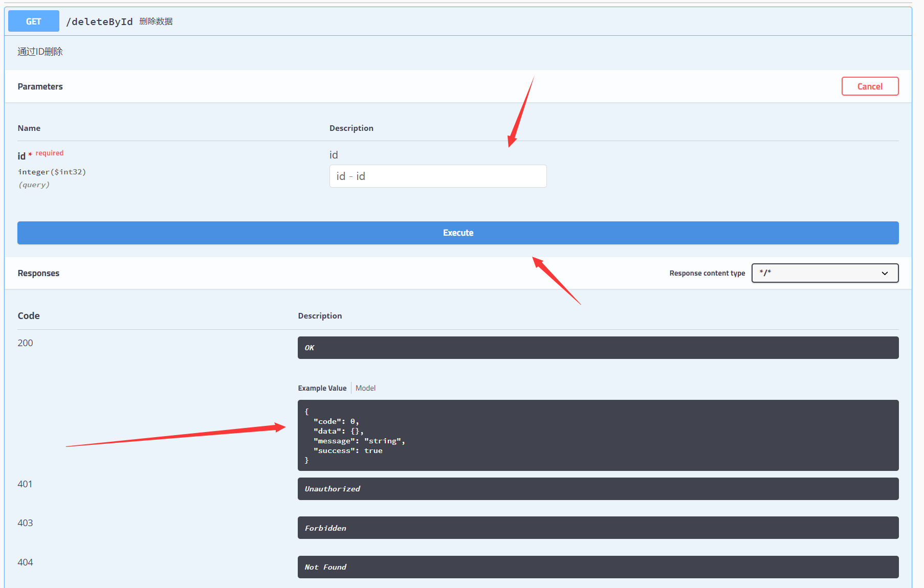Click the blue Execute button

tap(458, 233)
